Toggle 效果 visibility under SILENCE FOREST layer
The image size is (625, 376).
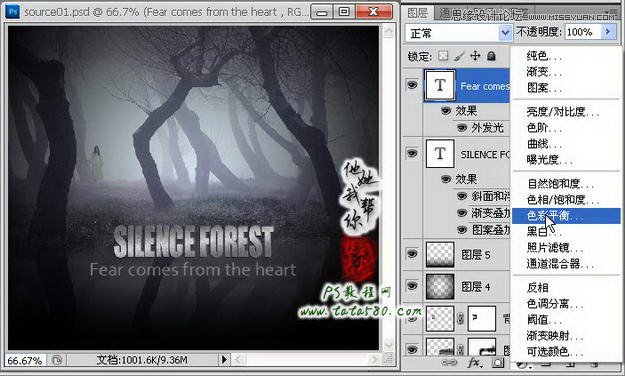coord(446,179)
